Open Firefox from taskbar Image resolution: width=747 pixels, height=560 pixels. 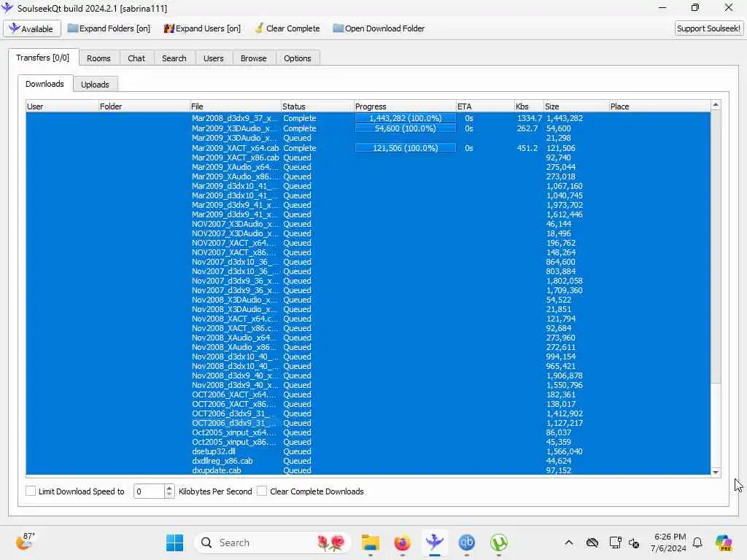tap(403, 542)
